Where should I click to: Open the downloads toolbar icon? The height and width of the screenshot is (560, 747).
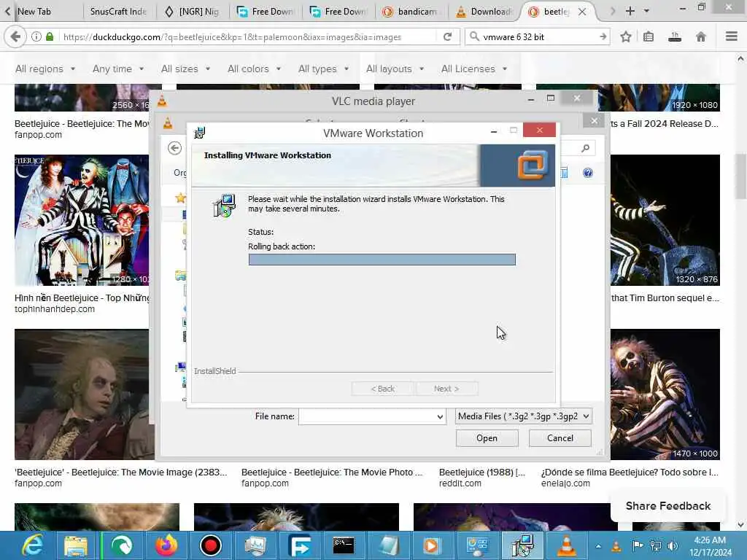[x=675, y=36]
